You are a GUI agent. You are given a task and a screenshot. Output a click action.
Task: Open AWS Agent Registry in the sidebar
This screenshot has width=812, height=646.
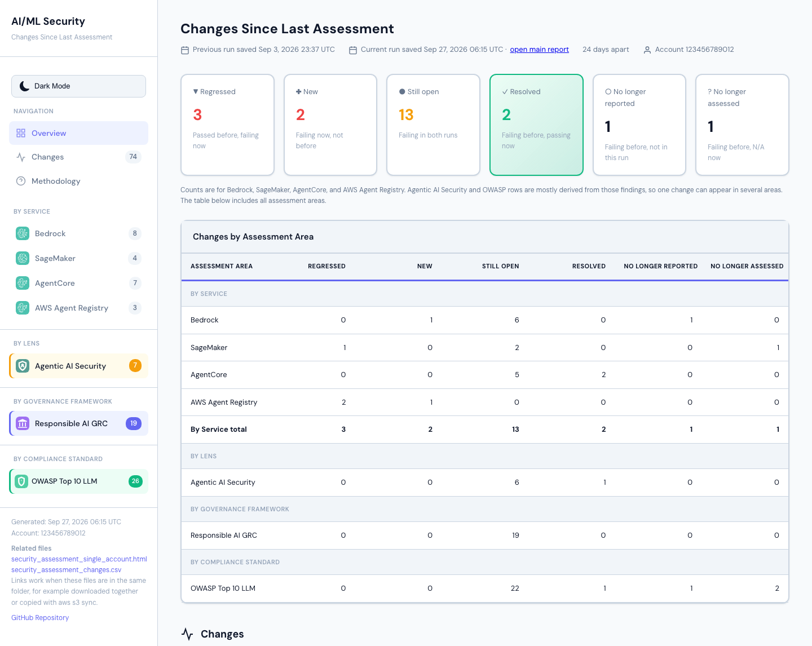(x=78, y=308)
